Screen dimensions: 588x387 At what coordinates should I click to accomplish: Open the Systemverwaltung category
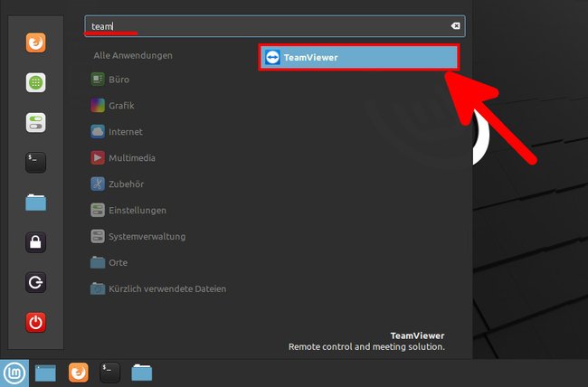point(138,237)
